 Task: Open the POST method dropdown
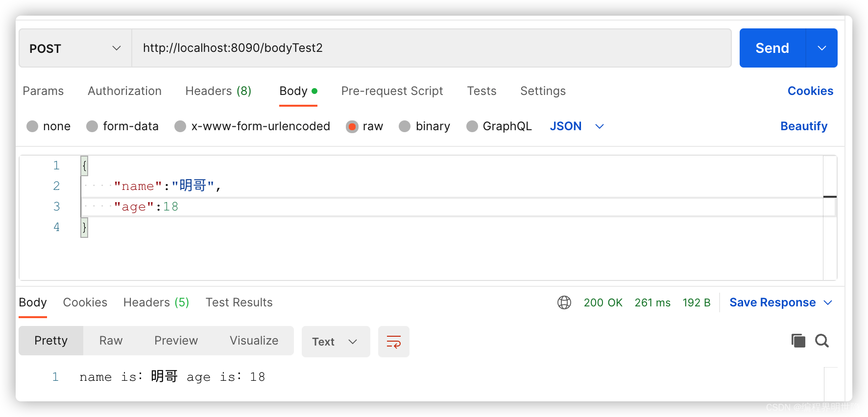(75, 48)
